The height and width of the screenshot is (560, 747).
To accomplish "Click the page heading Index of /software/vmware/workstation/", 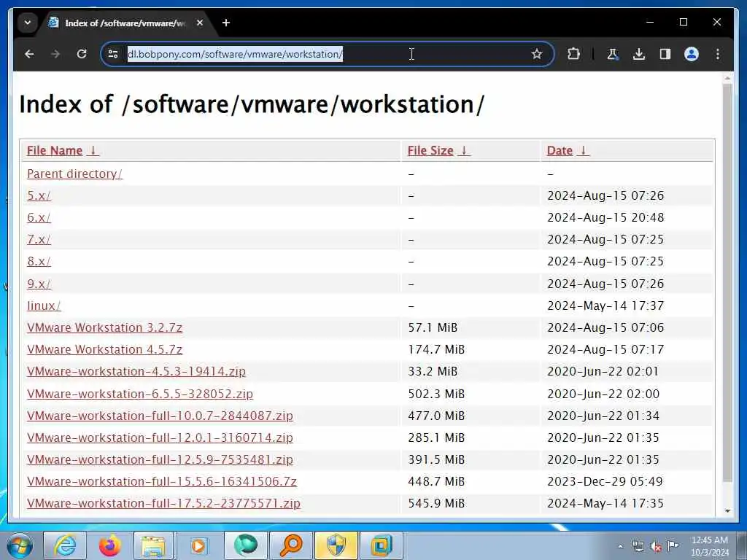I will tap(252, 104).
